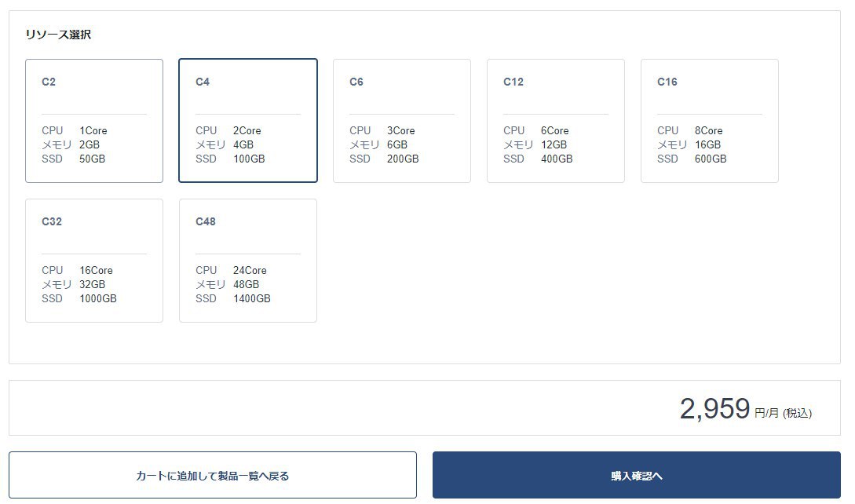Screen dimensions: 855x504
Task: Pick the C48 plan option
Action: pyautogui.click(x=247, y=261)
